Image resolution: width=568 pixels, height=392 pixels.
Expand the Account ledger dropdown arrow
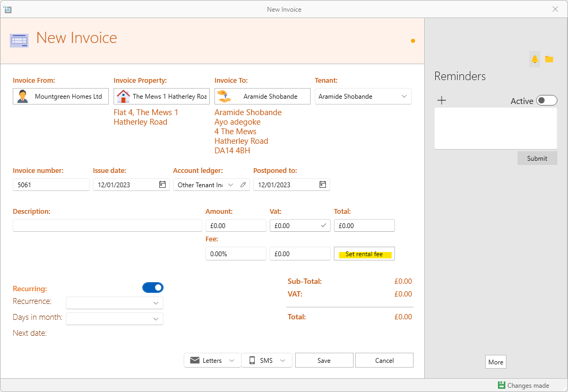[230, 185]
